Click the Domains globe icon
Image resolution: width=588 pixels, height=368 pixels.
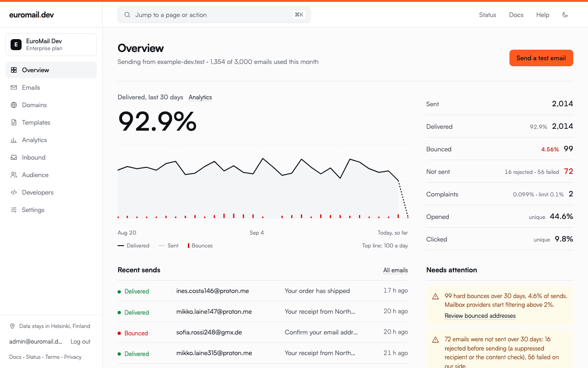click(x=14, y=105)
